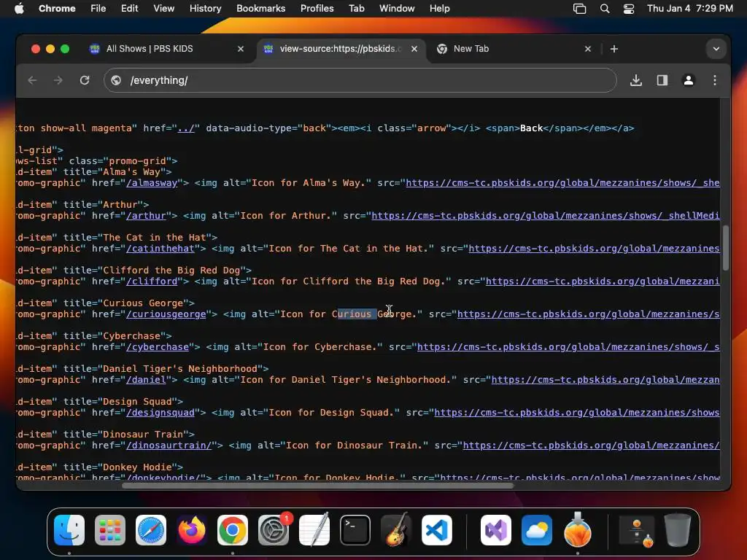Open the Chrome app menu
Viewport: 747px width, 560px height.
coord(57,9)
